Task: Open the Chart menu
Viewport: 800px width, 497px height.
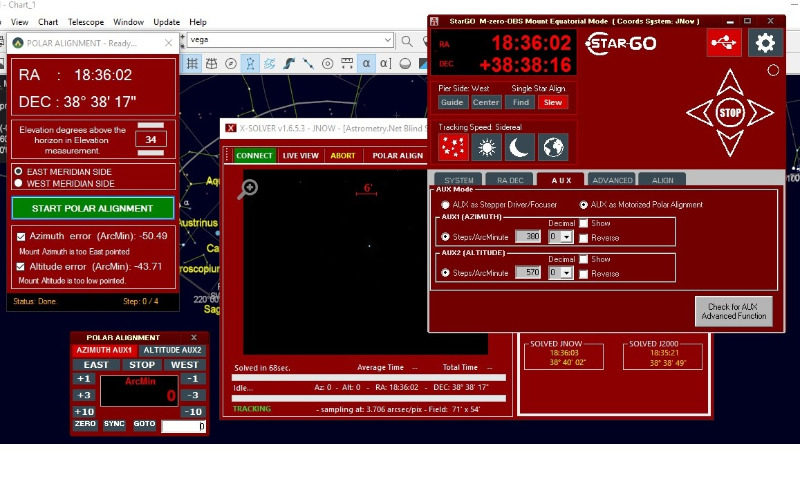Action: tap(48, 22)
